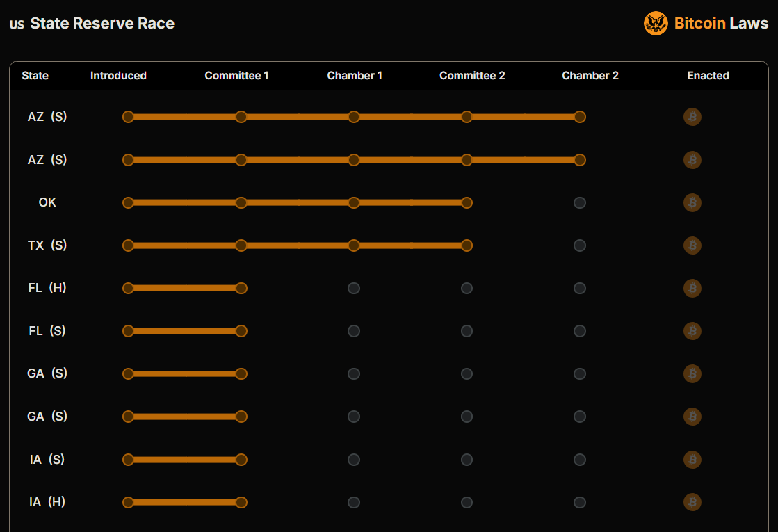Screen dimensions: 778x532
Task: Click the Enacted Bitcoin icon for TX (S)
Action: [x=692, y=245]
